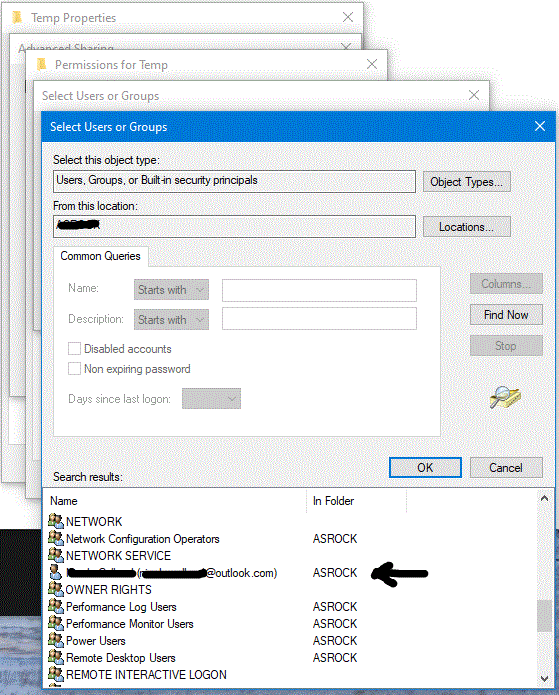Click the From this location field
The height and width of the screenshot is (695, 559).
pos(234,226)
